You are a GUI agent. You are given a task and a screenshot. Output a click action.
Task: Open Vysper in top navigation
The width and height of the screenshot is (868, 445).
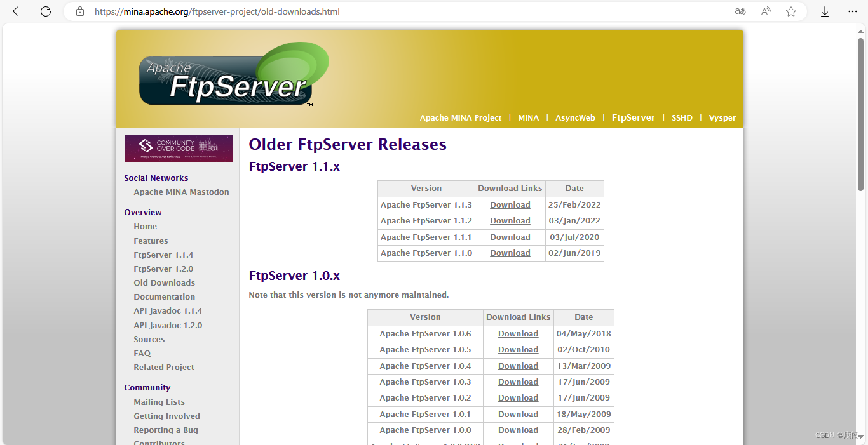pos(722,118)
